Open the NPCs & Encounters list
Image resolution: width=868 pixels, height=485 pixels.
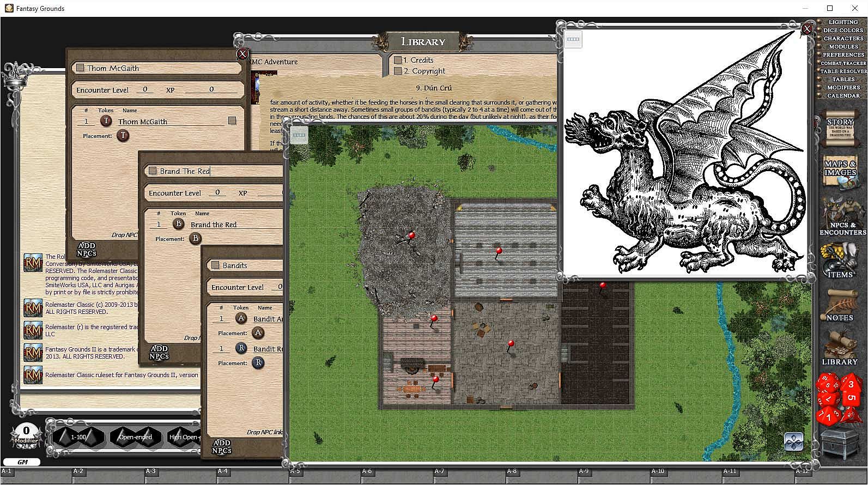click(842, 217)
